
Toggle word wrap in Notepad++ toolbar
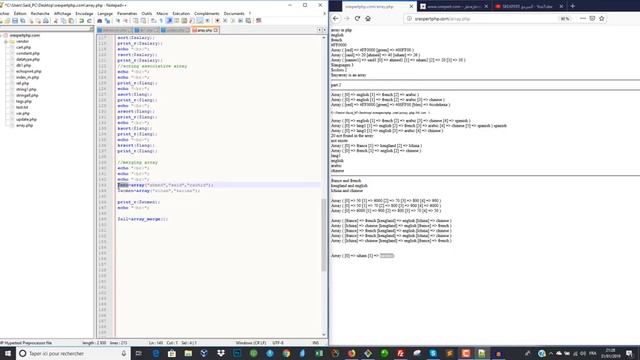click(x=154, y=21)
